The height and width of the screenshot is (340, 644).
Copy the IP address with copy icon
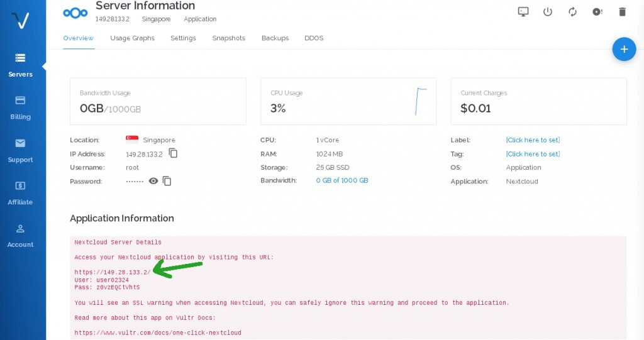point(174,153)
